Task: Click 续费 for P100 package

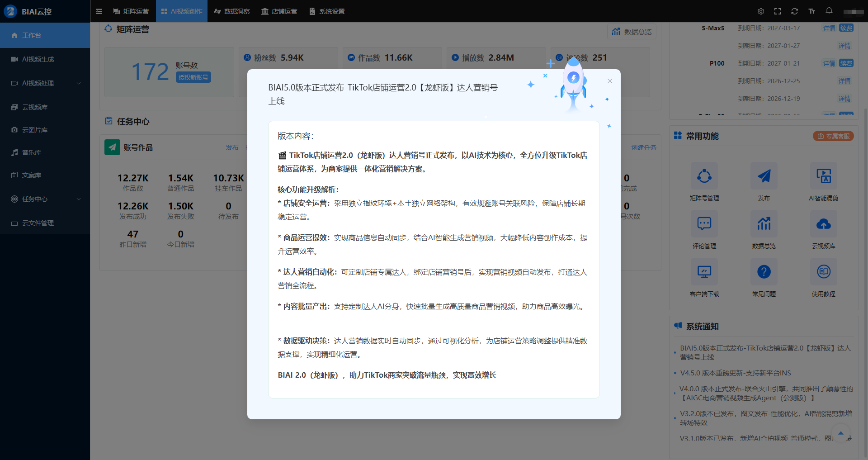Action: point(846,63)
